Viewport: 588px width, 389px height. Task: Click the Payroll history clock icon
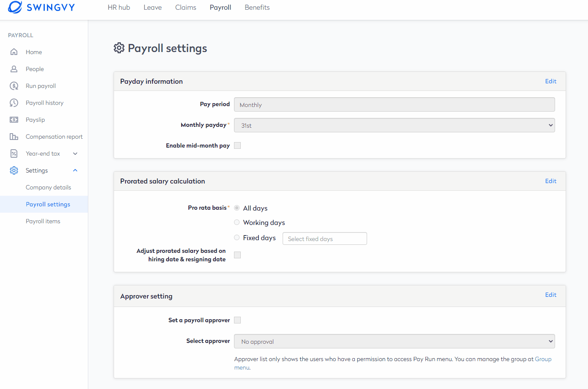tap(14, 103)
